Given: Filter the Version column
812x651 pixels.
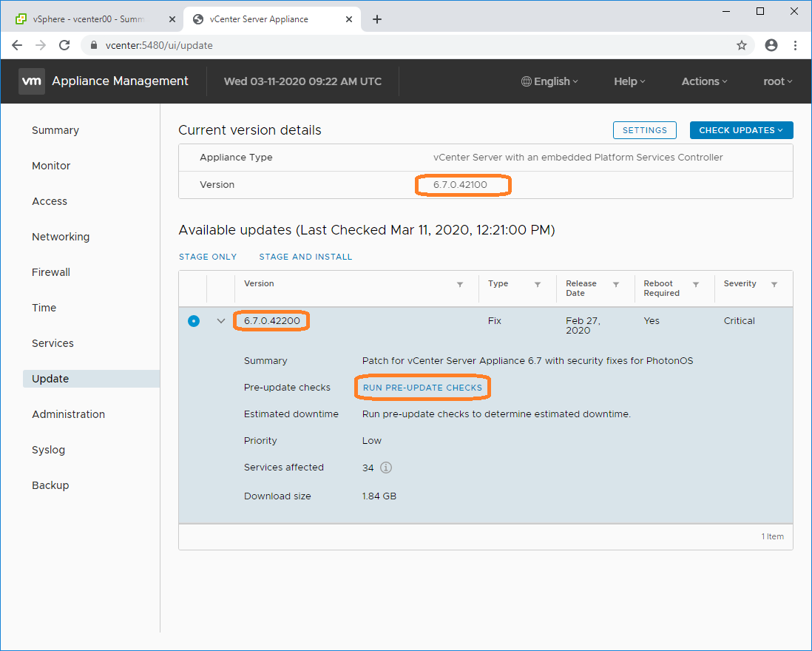Looking at the screenshot, I should pyautogui.click(x=460, y=284).
